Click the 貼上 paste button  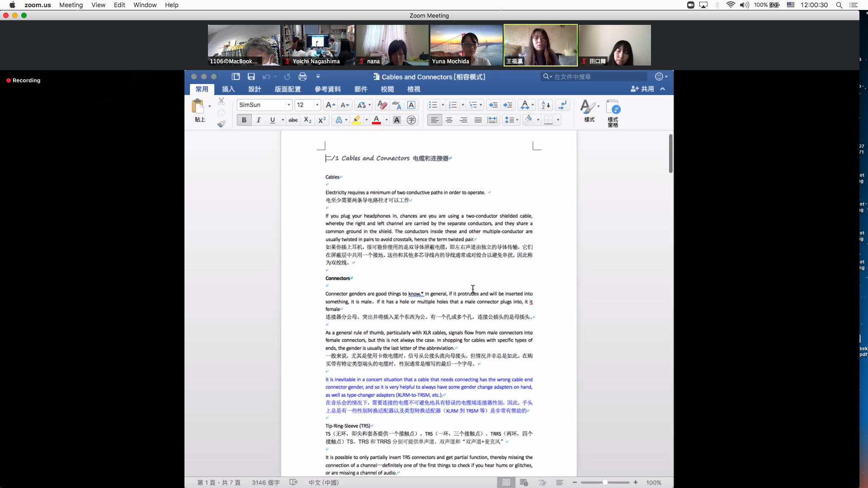[x=198, y=111]
